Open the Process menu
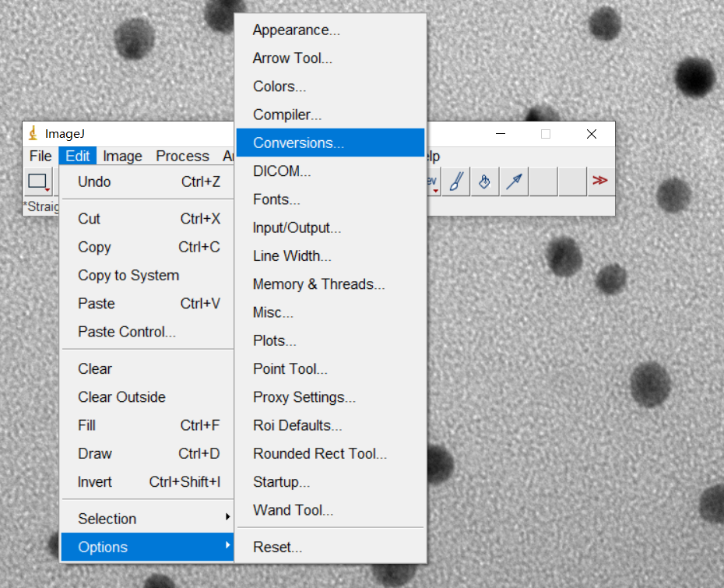Image resolution: width=724 pixels, height=588 pixels. tap(182, 157)
